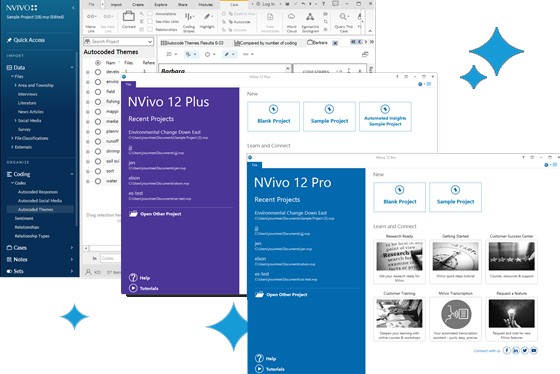Open the Create ribbon tab
560x374 pixels.
(x=138, y=5)
